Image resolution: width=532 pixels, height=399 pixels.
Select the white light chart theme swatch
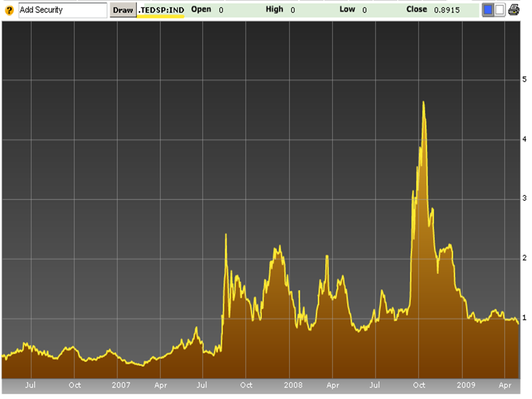click(499, 10)
